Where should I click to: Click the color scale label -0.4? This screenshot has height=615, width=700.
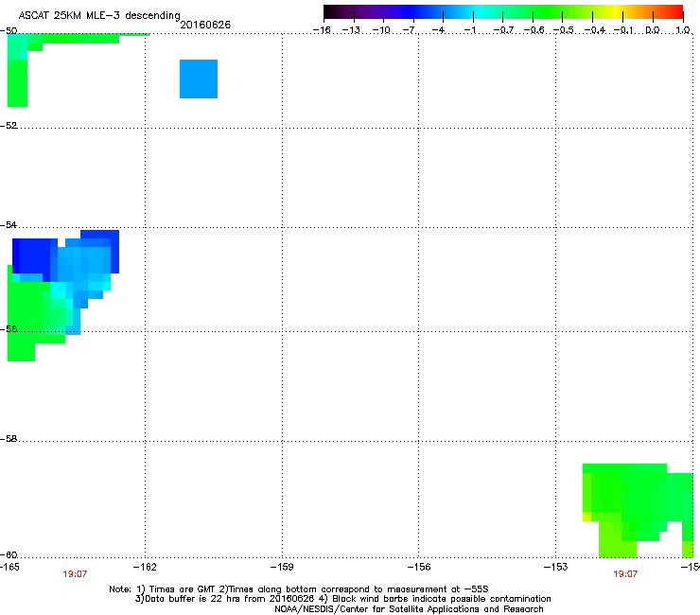click(x=595, y=30)
